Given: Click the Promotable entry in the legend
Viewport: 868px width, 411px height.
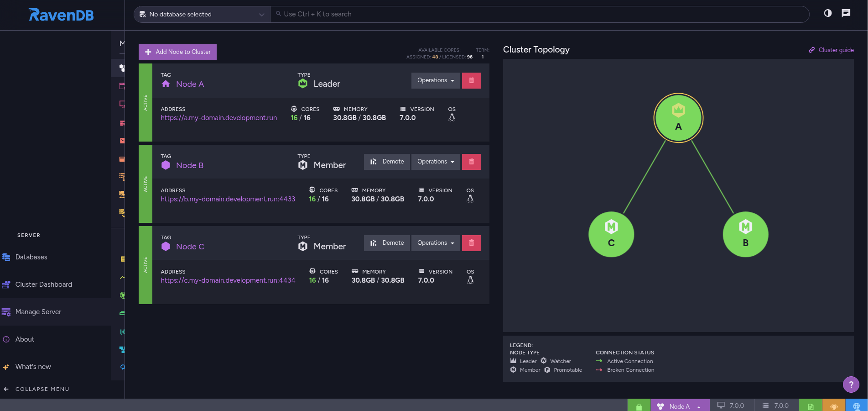Looking at the screenshot, I should click(563, 370).
